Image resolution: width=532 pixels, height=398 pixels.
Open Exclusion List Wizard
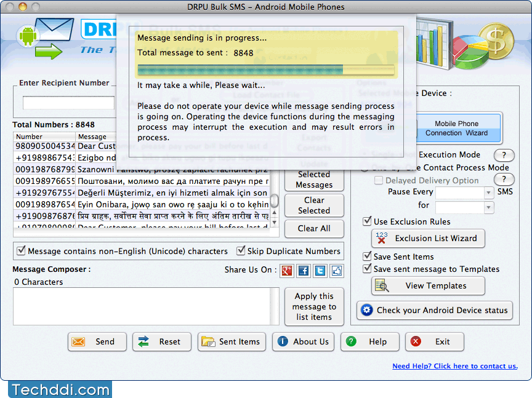click(x=428, y=238)
